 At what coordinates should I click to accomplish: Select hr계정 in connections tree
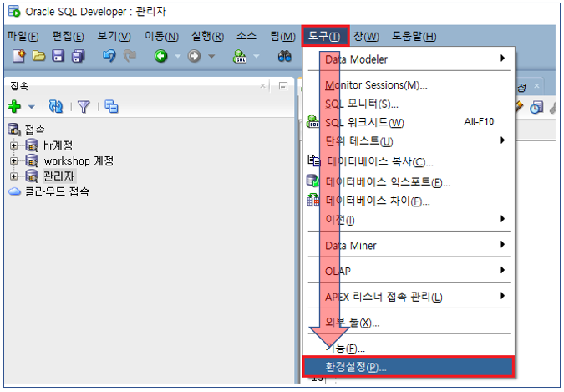[58, 145]
